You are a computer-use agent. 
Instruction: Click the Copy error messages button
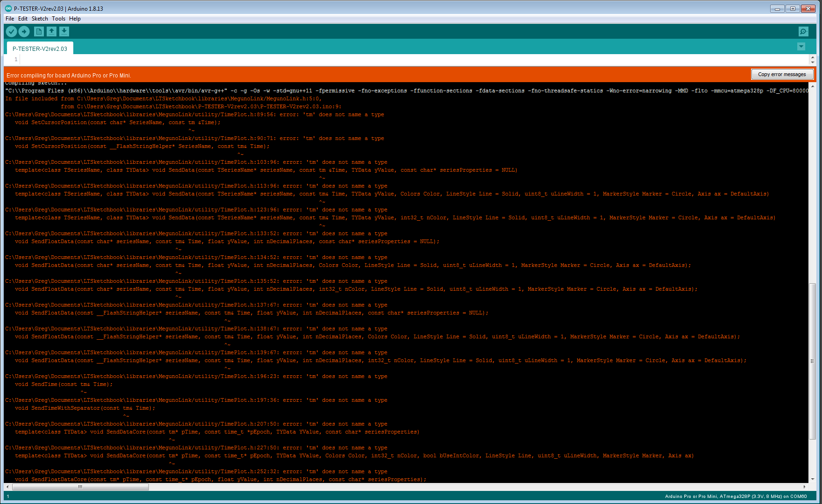(782, 74)
